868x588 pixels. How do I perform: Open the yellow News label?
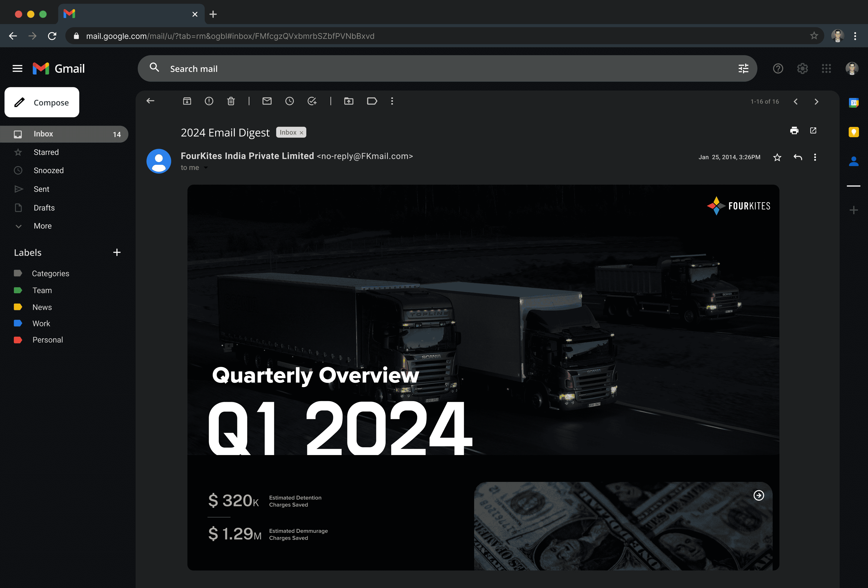(42, 307)
